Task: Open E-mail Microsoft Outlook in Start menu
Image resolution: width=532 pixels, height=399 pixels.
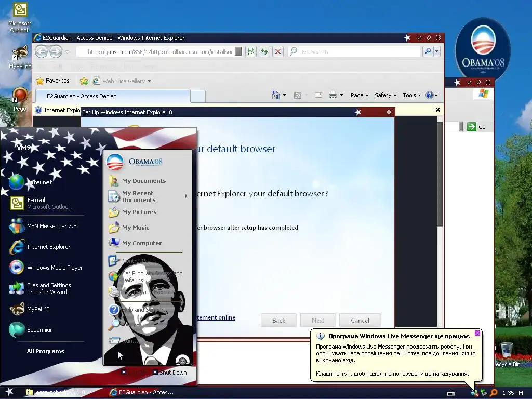Action: tap(47, 203)
